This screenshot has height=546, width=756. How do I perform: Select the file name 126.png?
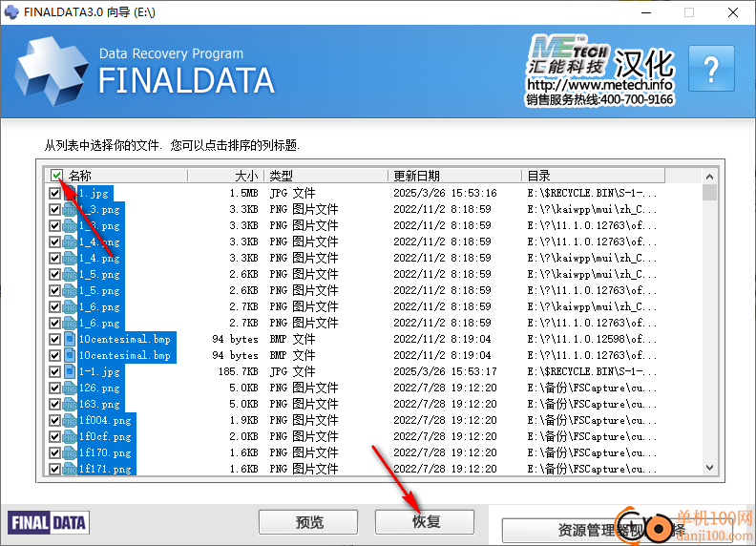[x=99, y=388]
